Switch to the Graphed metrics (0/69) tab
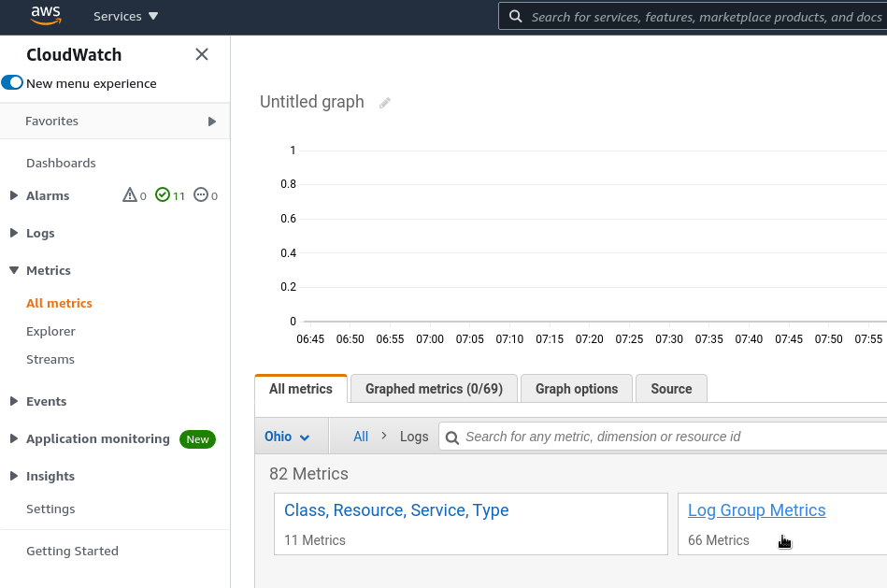The image size is (887, 588). [x=434, y=389]
